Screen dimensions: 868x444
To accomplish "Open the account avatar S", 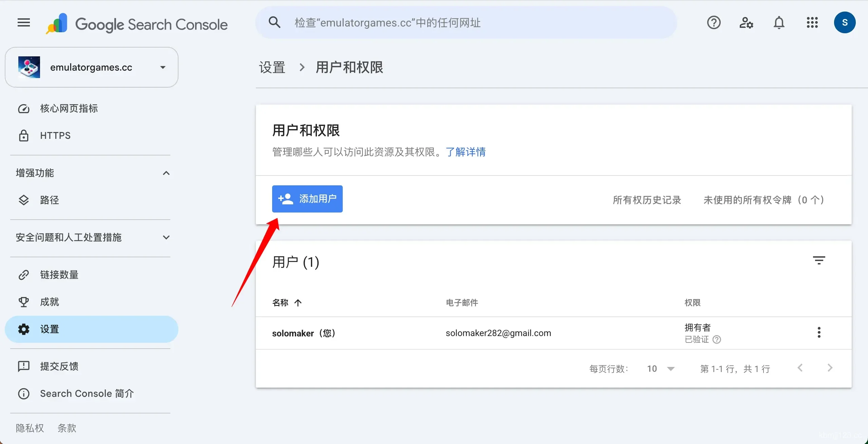I will click(845, 23).
